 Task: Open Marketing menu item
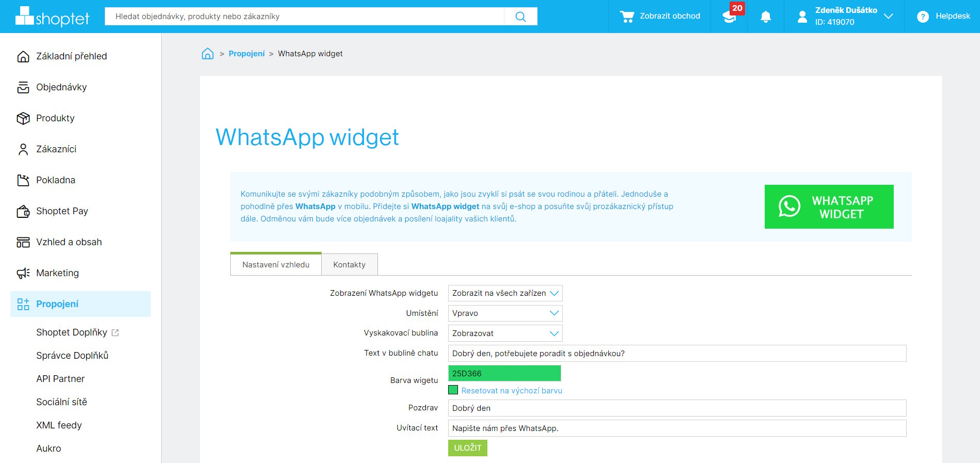point(57,273)
